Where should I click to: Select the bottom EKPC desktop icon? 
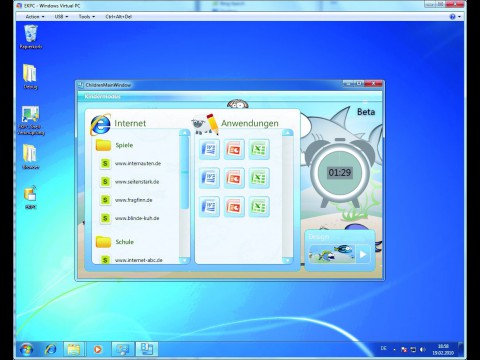click(x=30, y=197)
